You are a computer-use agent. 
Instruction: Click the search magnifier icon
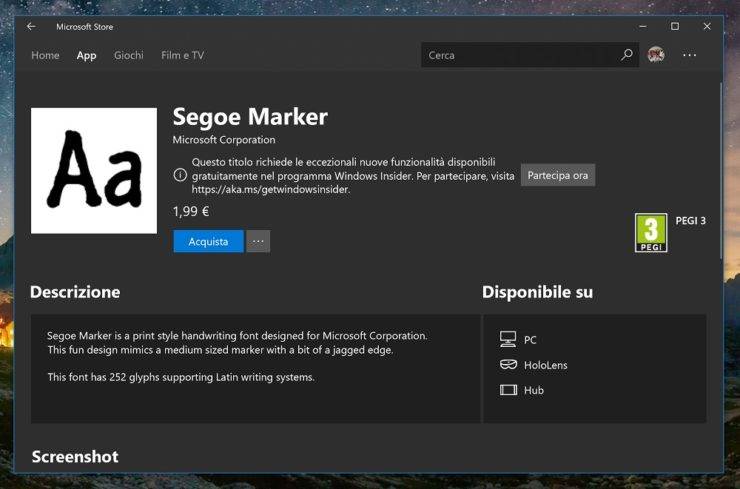[x=627, y=55]
